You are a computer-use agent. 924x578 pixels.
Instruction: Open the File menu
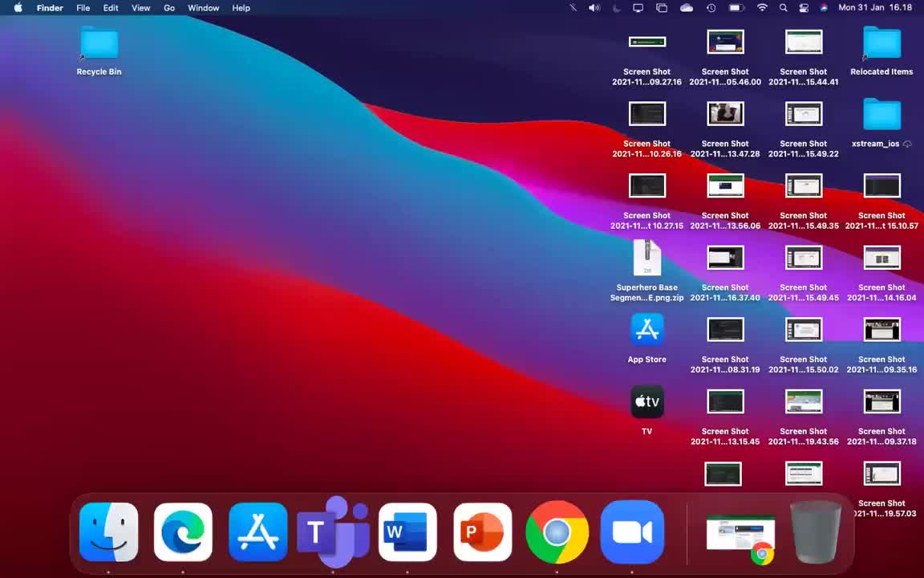pyautogui.click(x=83, y=8)
